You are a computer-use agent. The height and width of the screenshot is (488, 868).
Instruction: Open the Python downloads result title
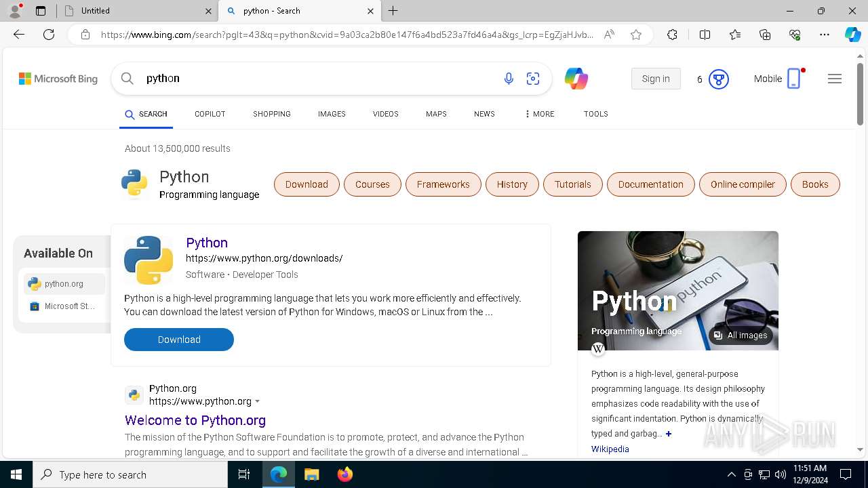207,243
